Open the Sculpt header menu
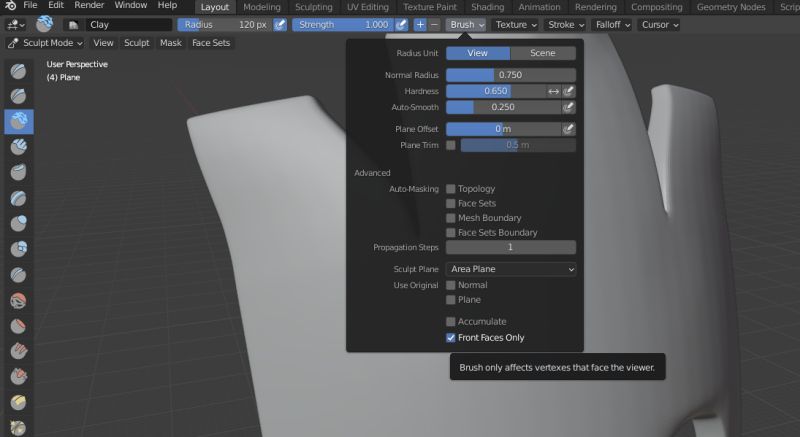The width and height of the screenshot is (800, 437). 137,43
